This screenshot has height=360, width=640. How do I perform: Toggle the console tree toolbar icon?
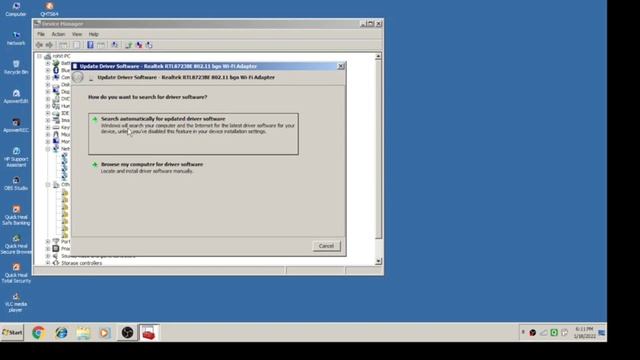point(63,45)
